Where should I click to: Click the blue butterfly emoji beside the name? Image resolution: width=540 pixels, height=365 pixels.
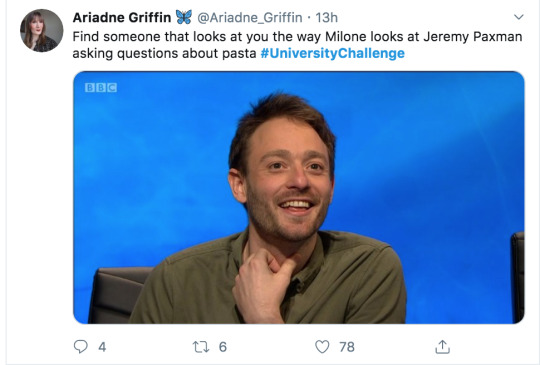click(184, 17)
